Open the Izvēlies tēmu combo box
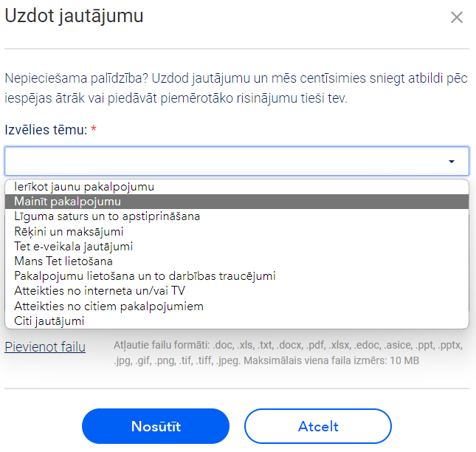Viewport: 476px width, 452px height. (x=237, y=161)
